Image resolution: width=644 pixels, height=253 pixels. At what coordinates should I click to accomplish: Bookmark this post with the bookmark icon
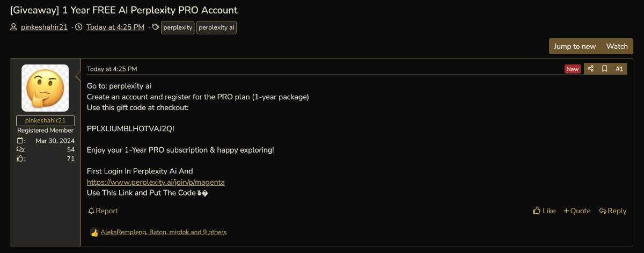pyautogui.click(x=604, y=69)
